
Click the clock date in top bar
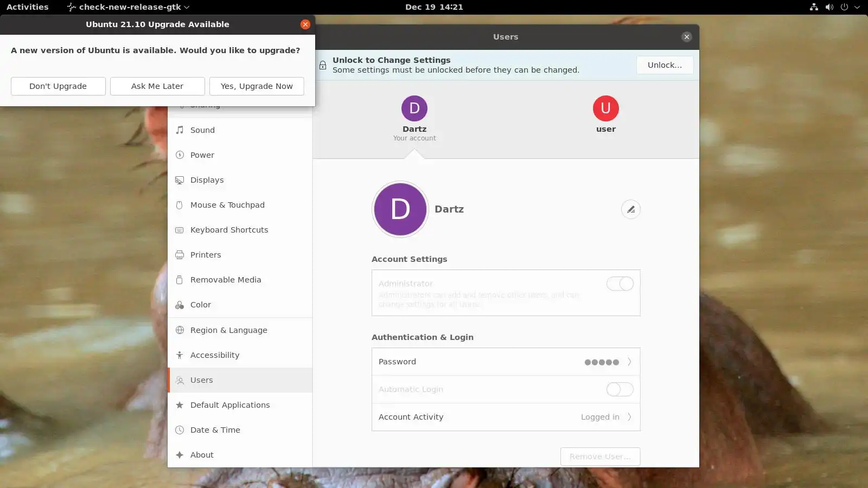(x=434, y=7)
